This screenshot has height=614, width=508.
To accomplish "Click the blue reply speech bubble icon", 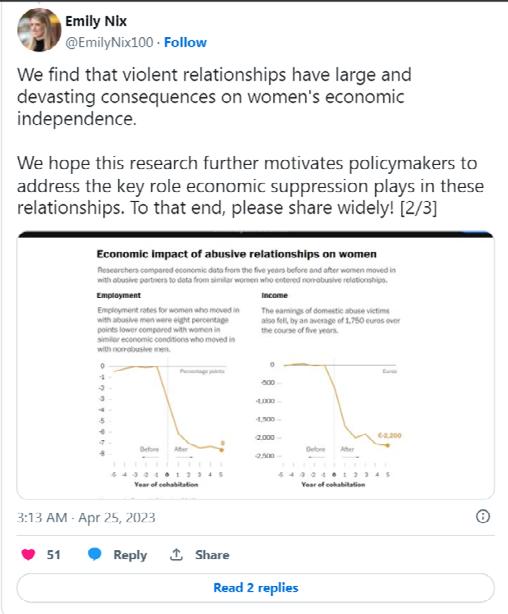I will 94,554.
